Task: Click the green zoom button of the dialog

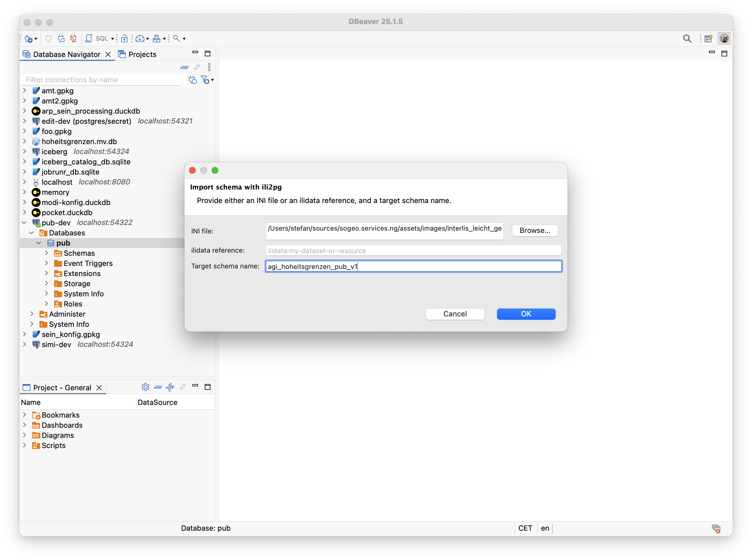Action: click(x=215, y=170)
